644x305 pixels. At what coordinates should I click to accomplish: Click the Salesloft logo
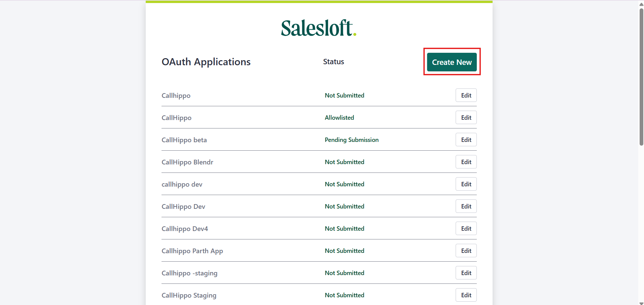pos(318,28)
